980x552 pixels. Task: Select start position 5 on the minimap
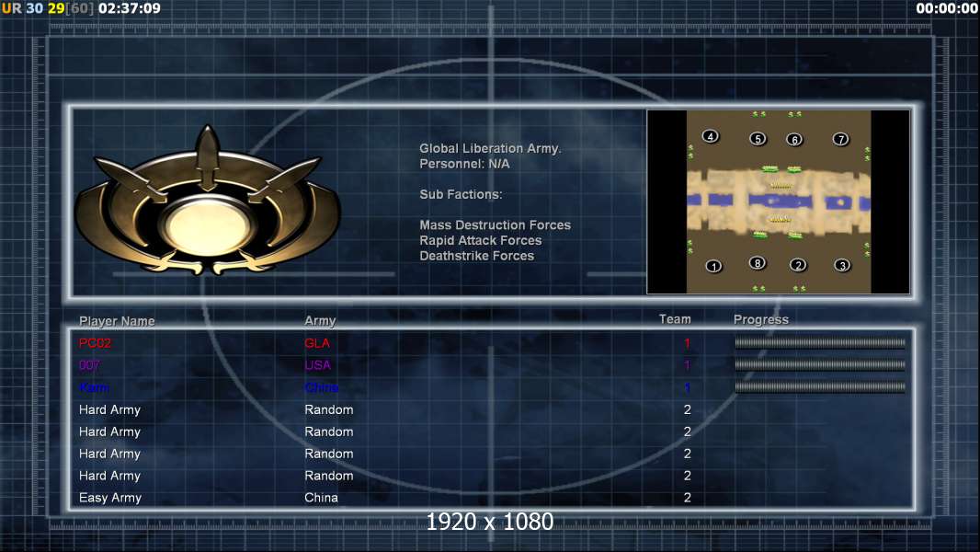758,139
